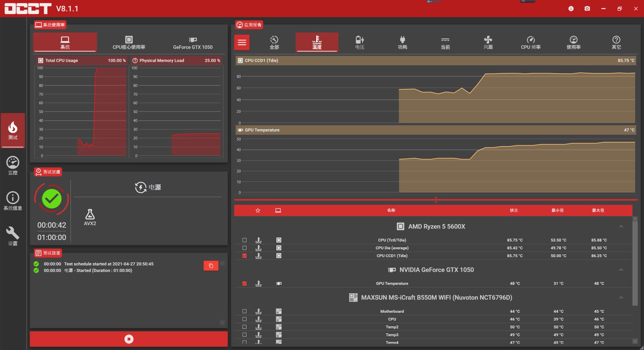644x350 pixels.
Task: Show fan (风扇) sensors
Action: point(488,42)
